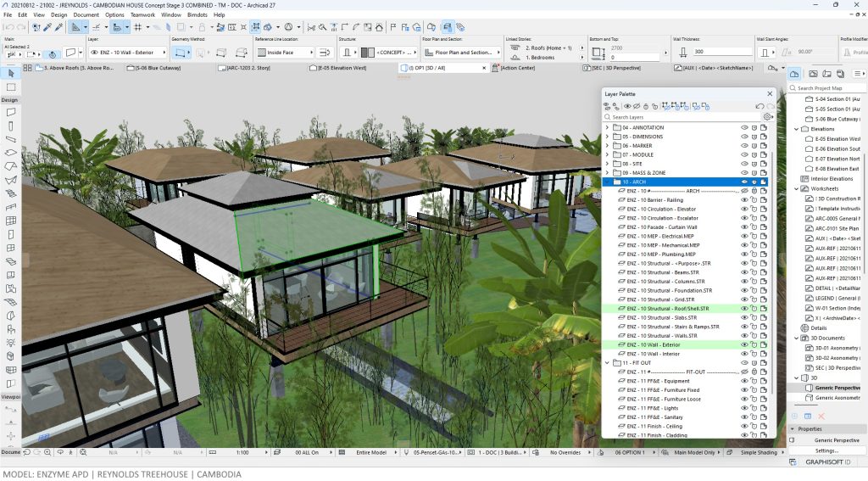Select the Arrow tool in the toolbox

pyautogui.click(x=11, y=74)
